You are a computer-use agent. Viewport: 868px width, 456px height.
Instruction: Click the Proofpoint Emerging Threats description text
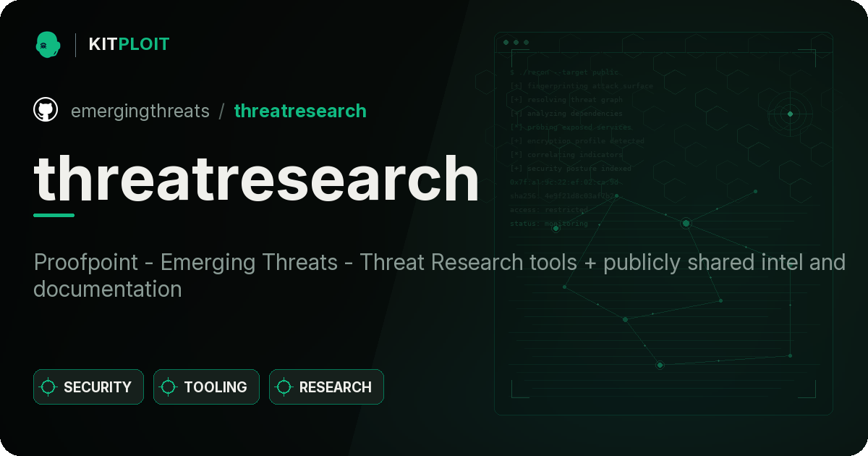click(439, 275)
